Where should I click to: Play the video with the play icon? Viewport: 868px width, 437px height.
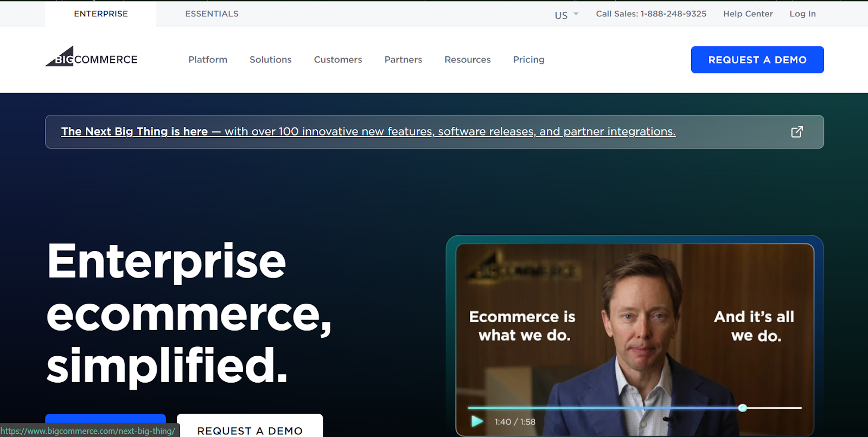coord(477,421)
